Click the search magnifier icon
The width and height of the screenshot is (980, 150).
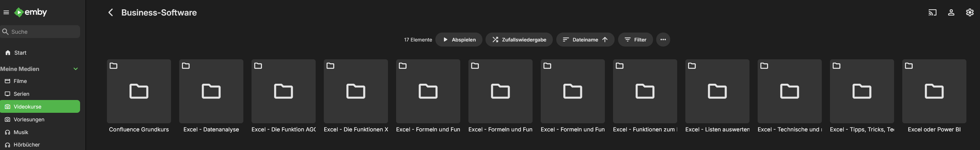coord(5,32)
